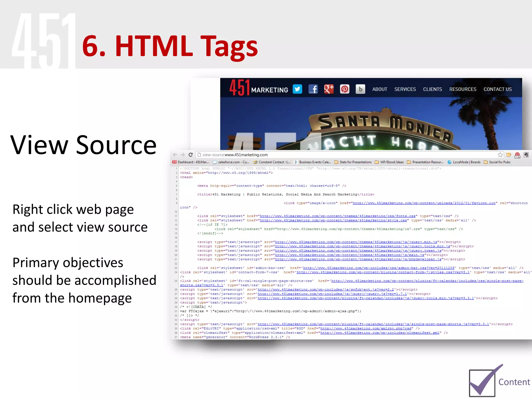Image resolution: width=532 pixels, height=399 pixels.
Task: Click the swfobject.js script link
Action: pos(326,290)
